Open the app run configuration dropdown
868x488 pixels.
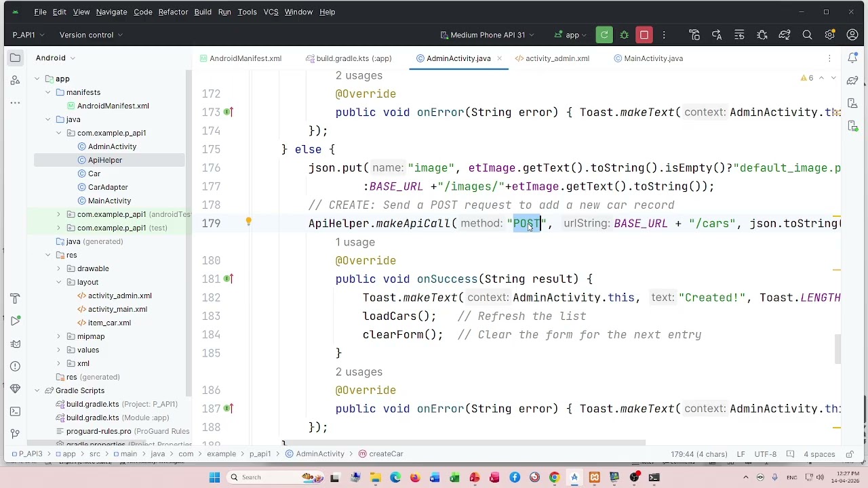coord(571,35)
